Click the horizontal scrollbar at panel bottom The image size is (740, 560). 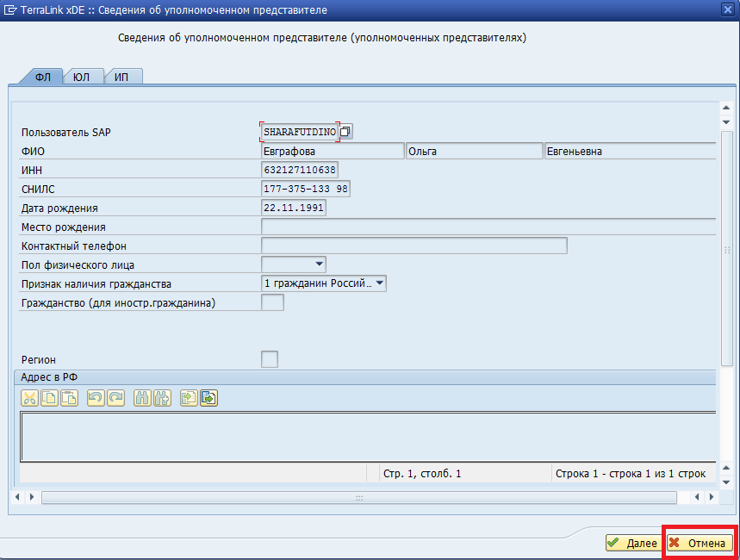pyautogui.click(x=359, y=497)
